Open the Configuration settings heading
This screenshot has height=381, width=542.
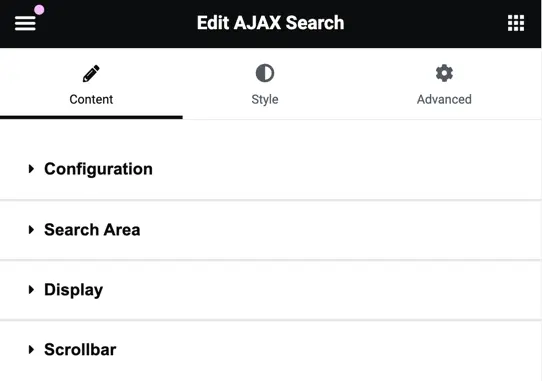98,169
